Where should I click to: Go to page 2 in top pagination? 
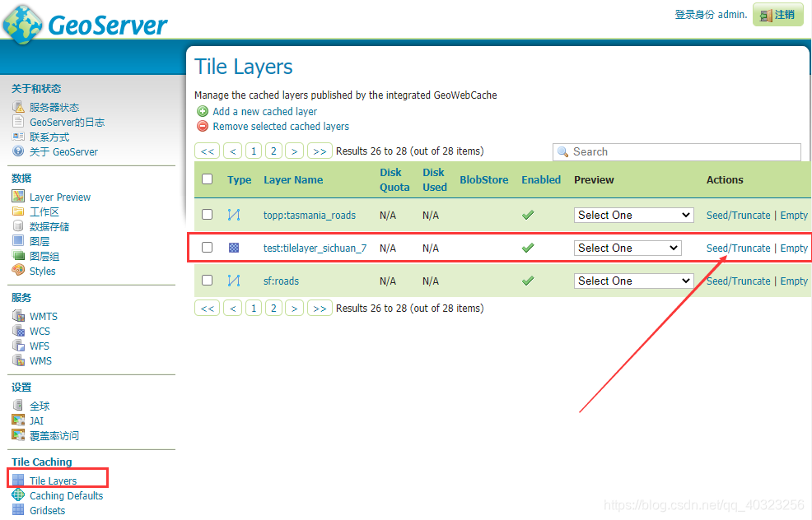click(273, 151)
